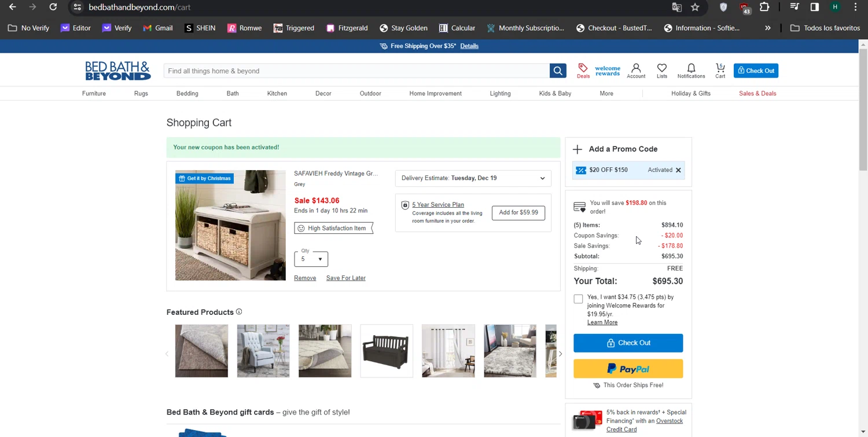Open the browser extensions puzzle icon
The image size is (868, 437).
coord(764,7)
